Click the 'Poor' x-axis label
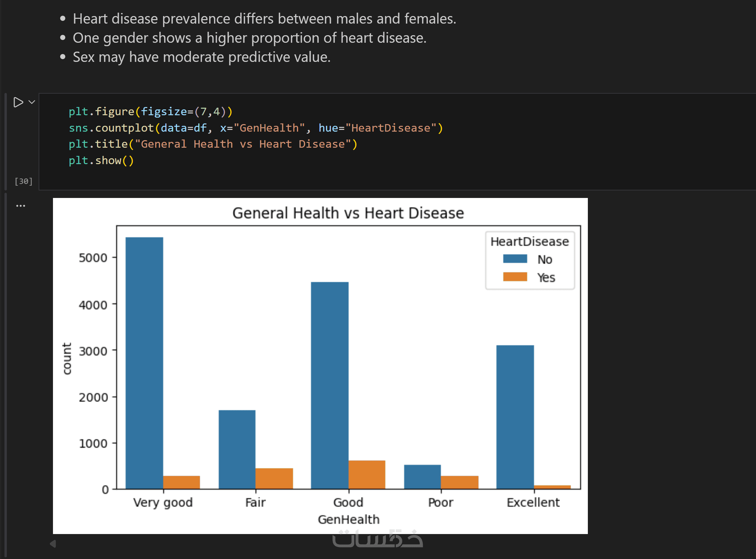The image size is (756, 559). click(x=441, y=502)
